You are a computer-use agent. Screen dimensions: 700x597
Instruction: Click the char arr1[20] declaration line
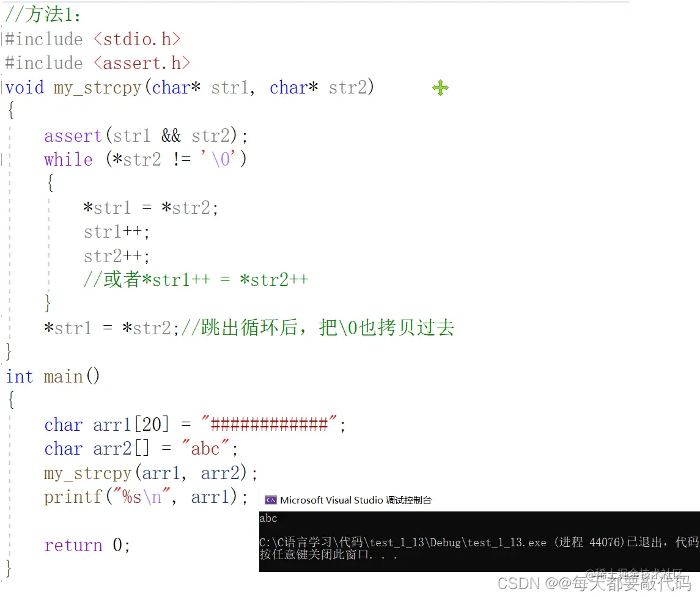tap(183, 423)
